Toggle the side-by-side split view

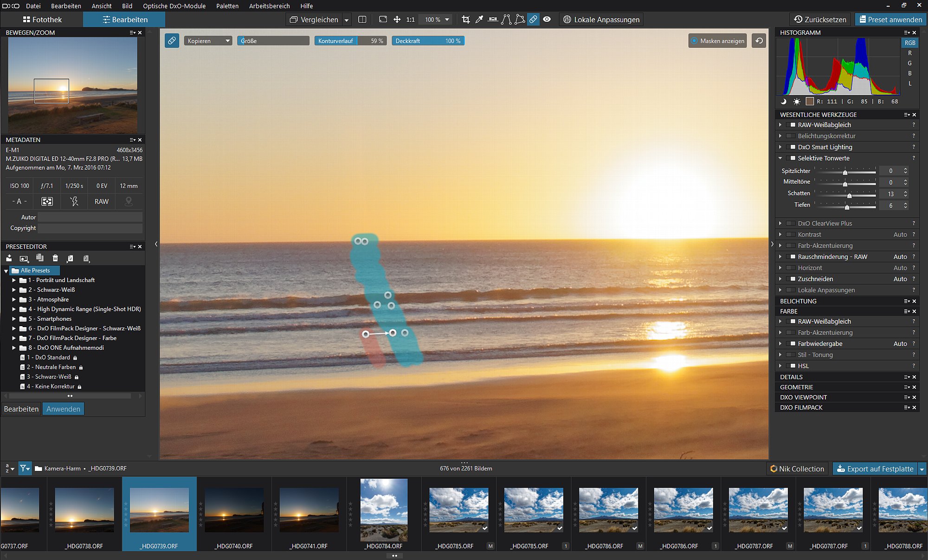pyautogui.click(x=362, y=19)
